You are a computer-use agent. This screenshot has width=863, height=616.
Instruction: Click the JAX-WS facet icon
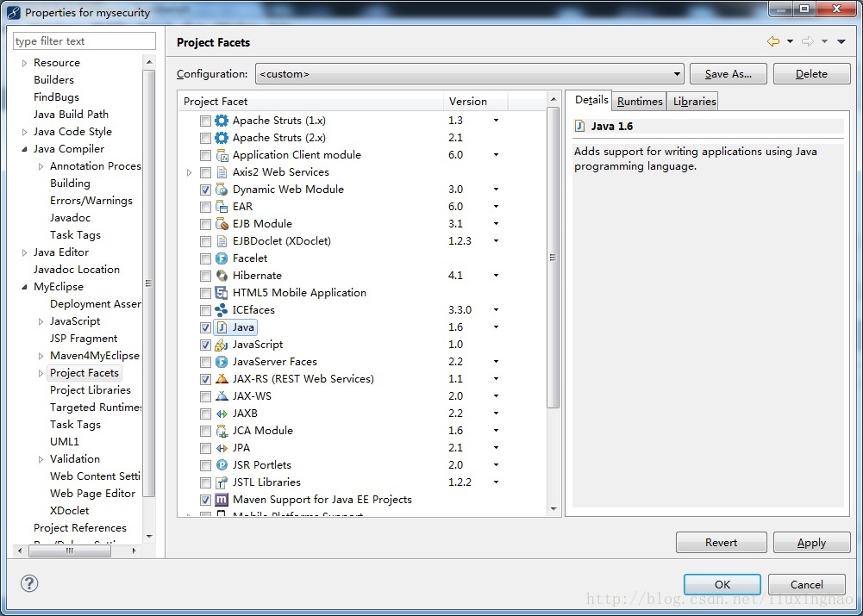tap(222, 396)
